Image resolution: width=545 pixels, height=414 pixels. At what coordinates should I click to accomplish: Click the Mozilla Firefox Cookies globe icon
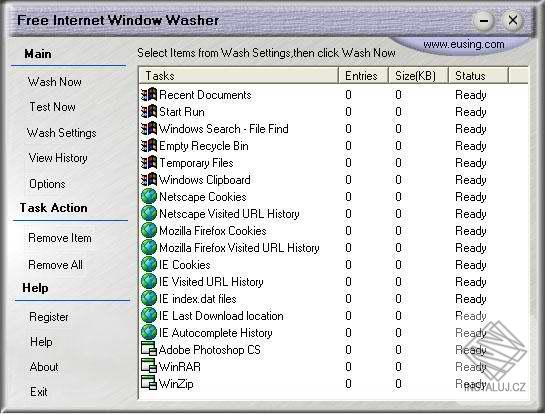(x=149, y=230)
